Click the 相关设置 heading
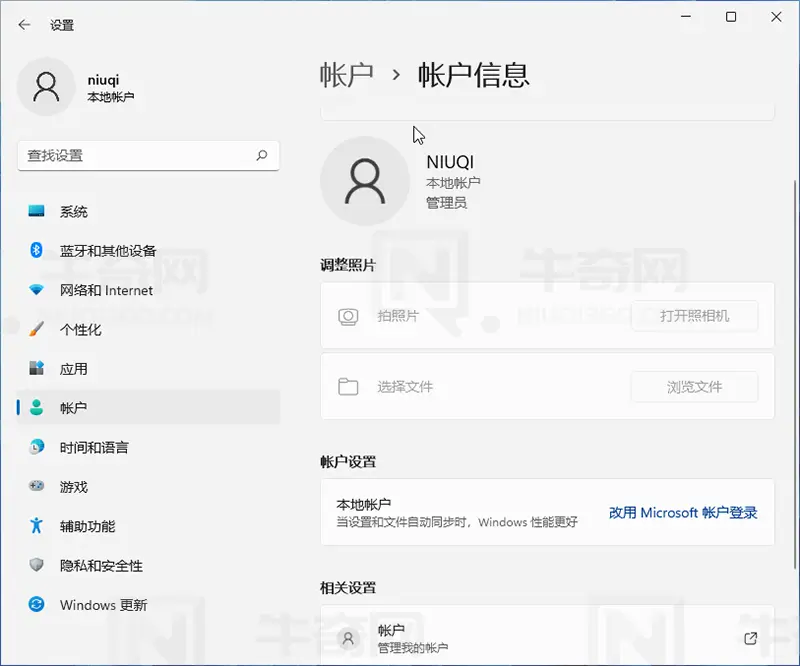Screen dimensions: 800x666 point(348,588)
